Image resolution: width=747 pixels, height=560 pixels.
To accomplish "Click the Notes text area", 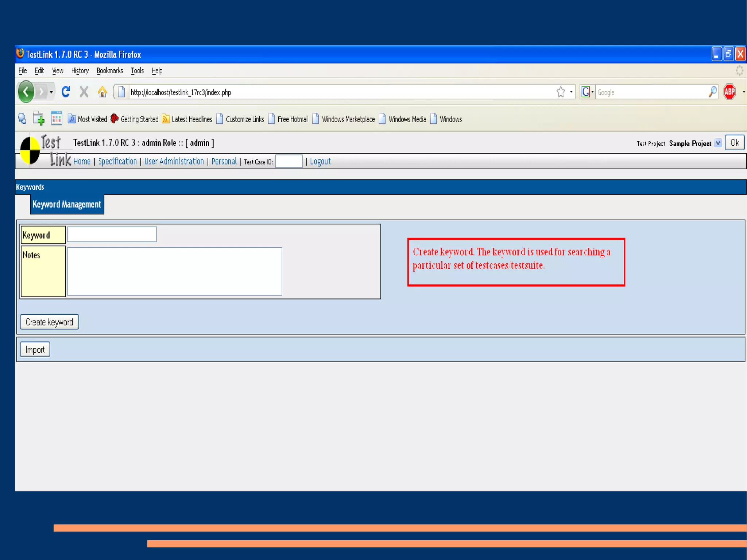I will pos(175,271).
